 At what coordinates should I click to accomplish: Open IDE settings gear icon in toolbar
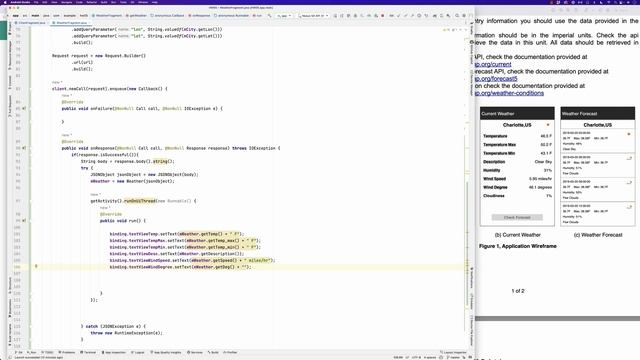[464, 16]
